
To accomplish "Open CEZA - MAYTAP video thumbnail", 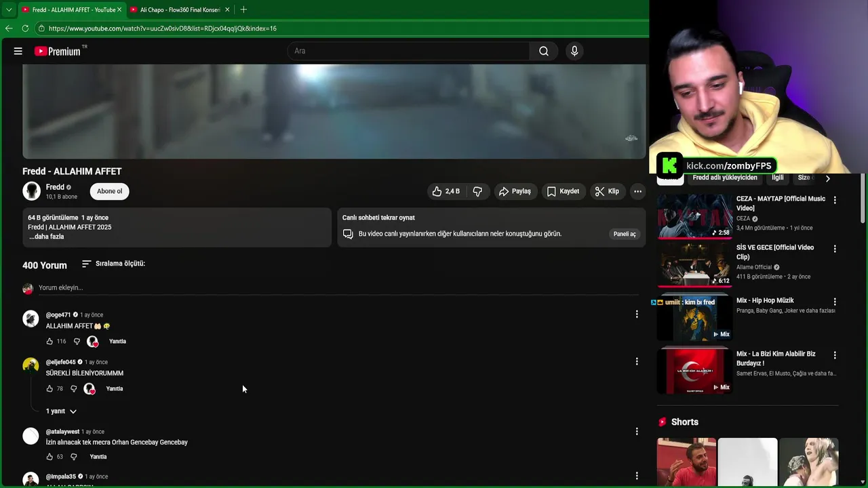I will pos(694,216).
